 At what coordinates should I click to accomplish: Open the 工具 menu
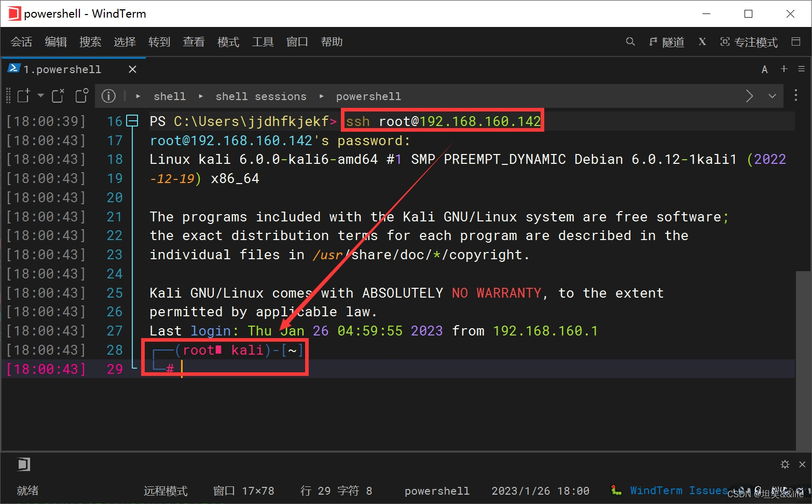click(263, 42)
